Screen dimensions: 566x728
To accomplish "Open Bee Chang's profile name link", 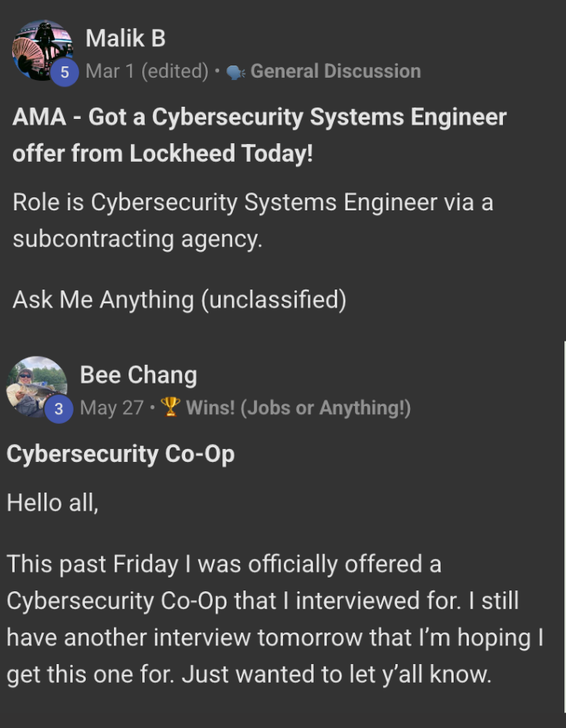I will click(x=138, y=375).
